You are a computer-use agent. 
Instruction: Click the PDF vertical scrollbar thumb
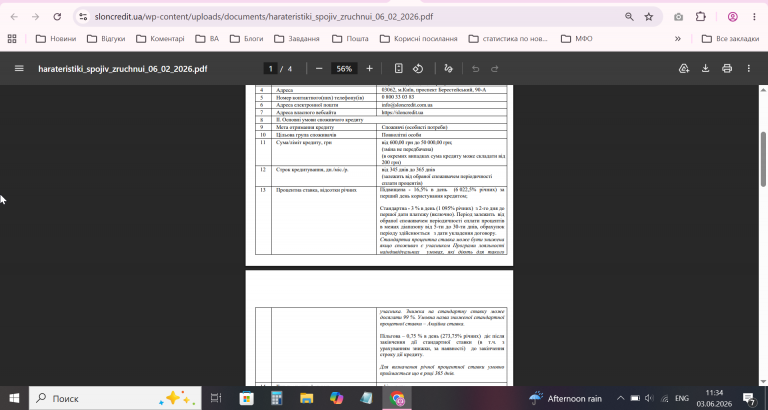coord(763,159)
